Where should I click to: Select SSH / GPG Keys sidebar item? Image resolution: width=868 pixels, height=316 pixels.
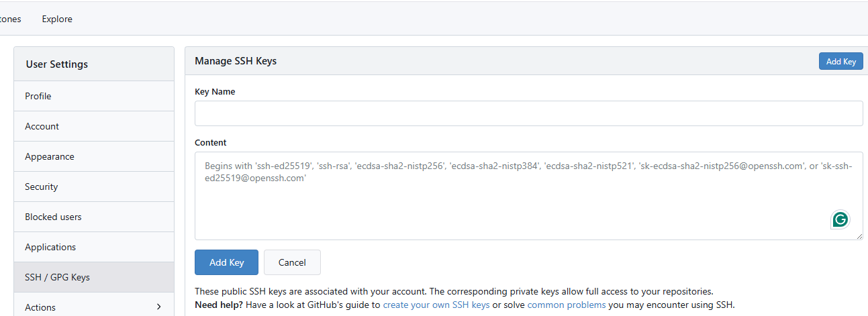pyautogui.click(x=57, y=277)
